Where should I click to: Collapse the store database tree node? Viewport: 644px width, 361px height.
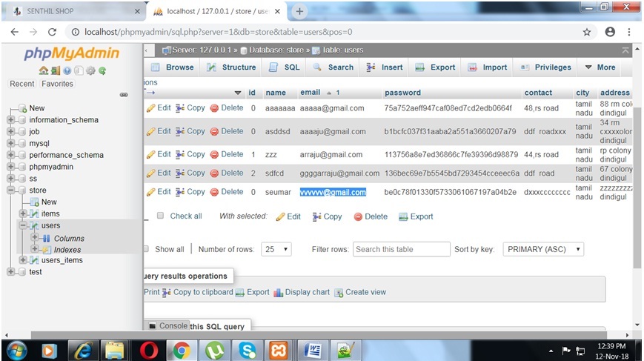11,191
